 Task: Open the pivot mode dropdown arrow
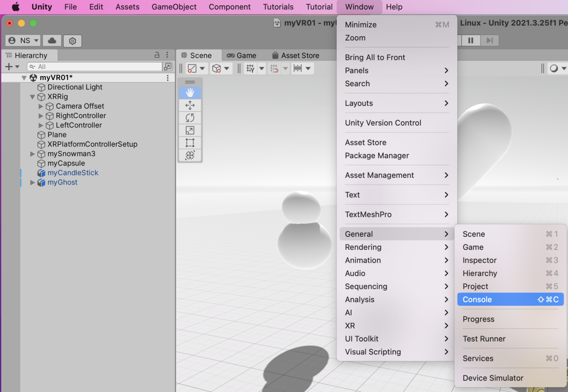(x=203, y=69)
